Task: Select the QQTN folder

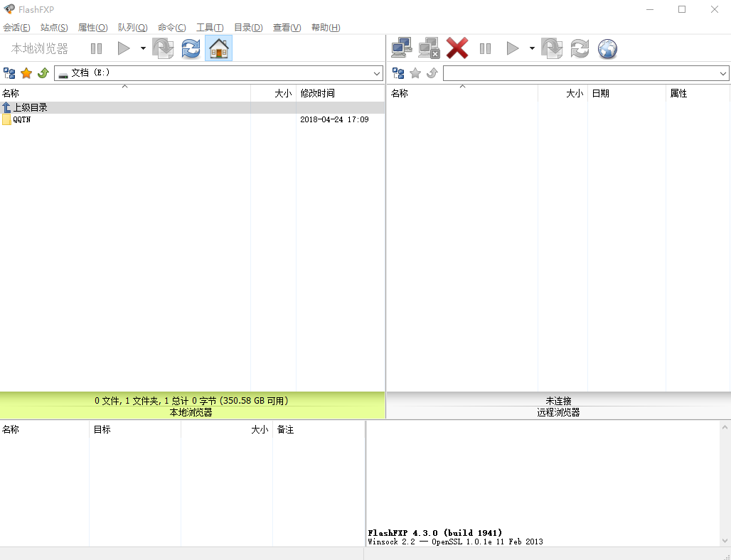Action: (21, 120)
